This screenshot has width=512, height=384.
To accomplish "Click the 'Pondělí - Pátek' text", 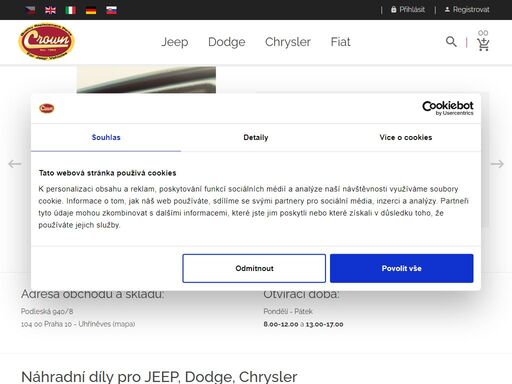I will pos(288,311).
